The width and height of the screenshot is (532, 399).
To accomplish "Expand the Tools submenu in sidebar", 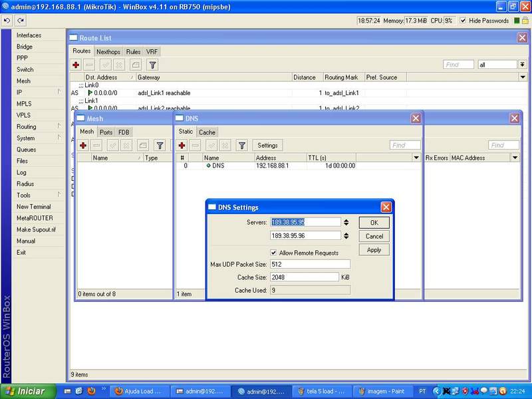I will pos(59,195).
